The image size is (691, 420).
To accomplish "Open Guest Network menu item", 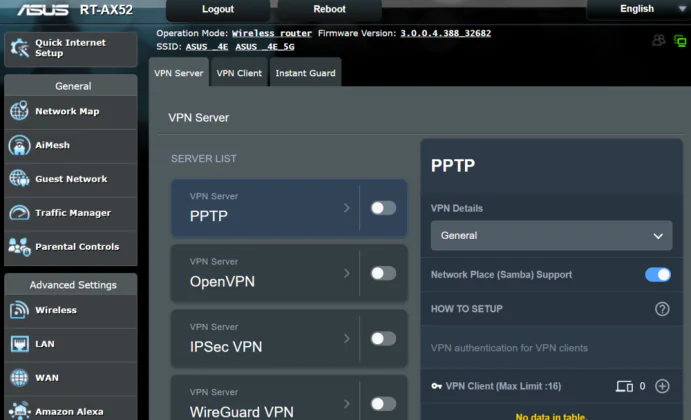I will coord(71,179).
